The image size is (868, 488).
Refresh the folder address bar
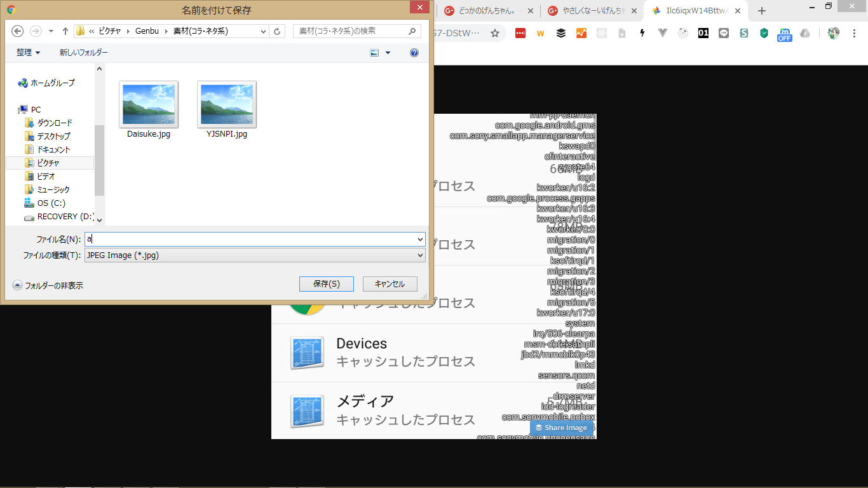pyautogui.click(x=277, y=31)
